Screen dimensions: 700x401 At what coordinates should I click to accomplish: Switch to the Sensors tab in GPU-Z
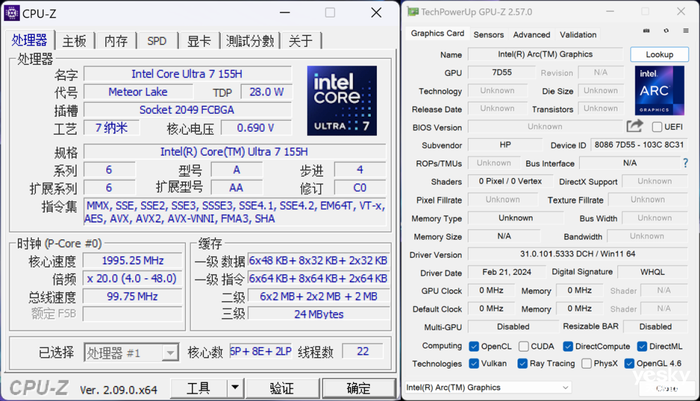pyautogui.click(x=488, y=35)
